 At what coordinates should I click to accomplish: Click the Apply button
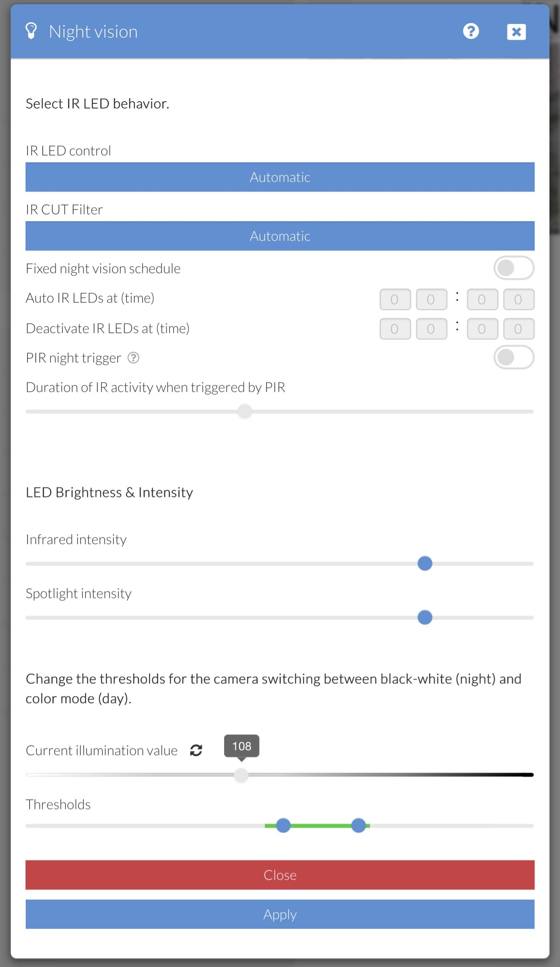click(x=280, y=914)
